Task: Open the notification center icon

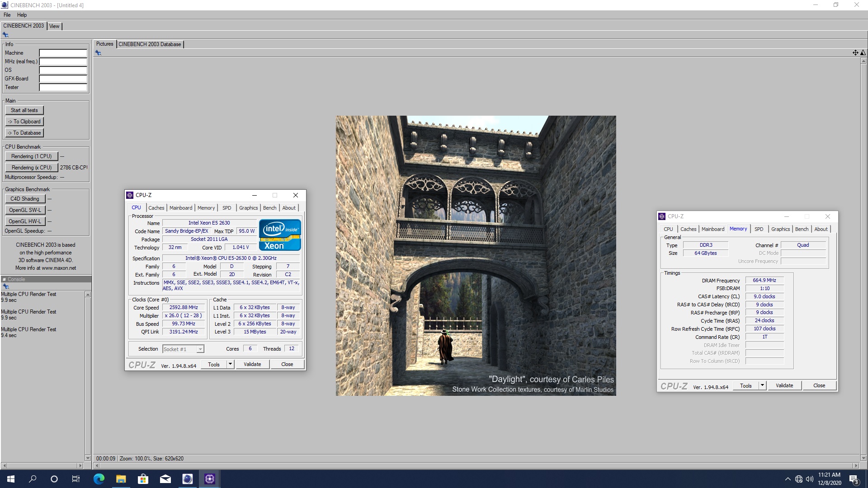Action: coord(854,479)
